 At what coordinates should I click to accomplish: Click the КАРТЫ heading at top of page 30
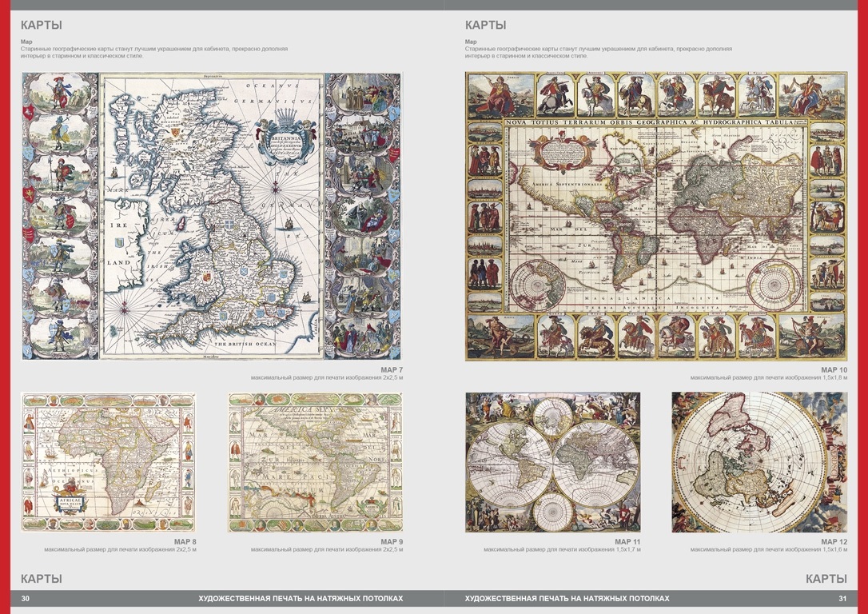[41, 25]
